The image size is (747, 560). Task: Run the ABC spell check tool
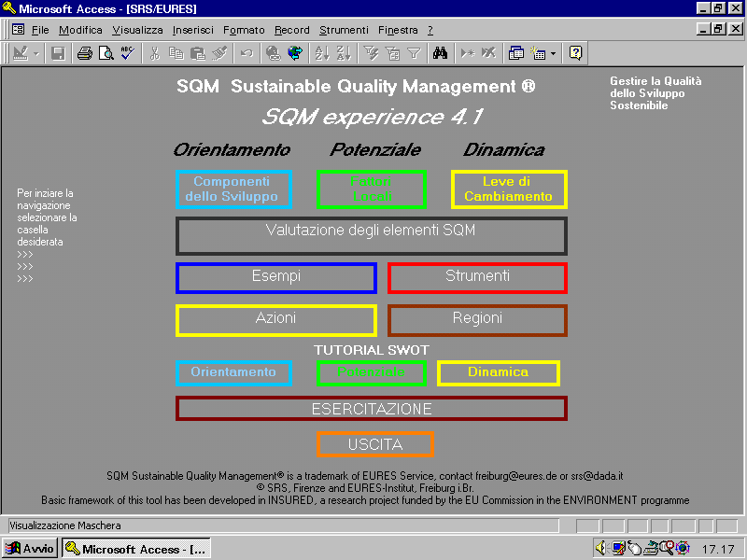pos(127,53)
